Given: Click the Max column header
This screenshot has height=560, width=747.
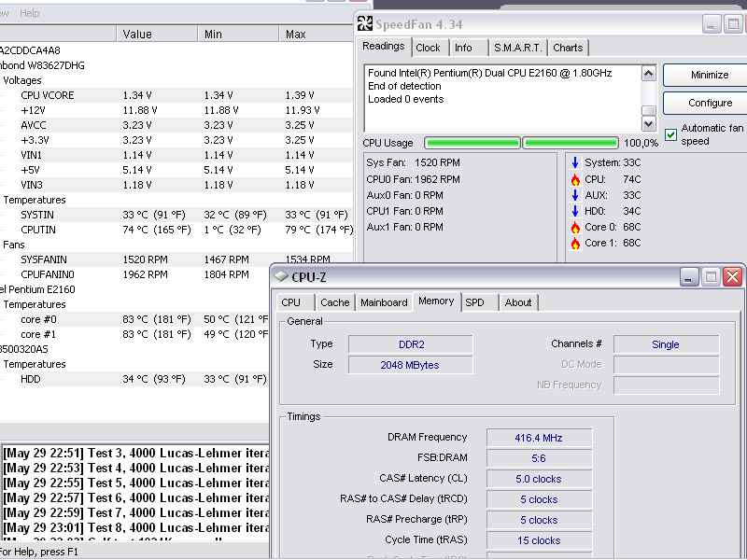Looking at the screenshot, I should click(x=316, y=35).
